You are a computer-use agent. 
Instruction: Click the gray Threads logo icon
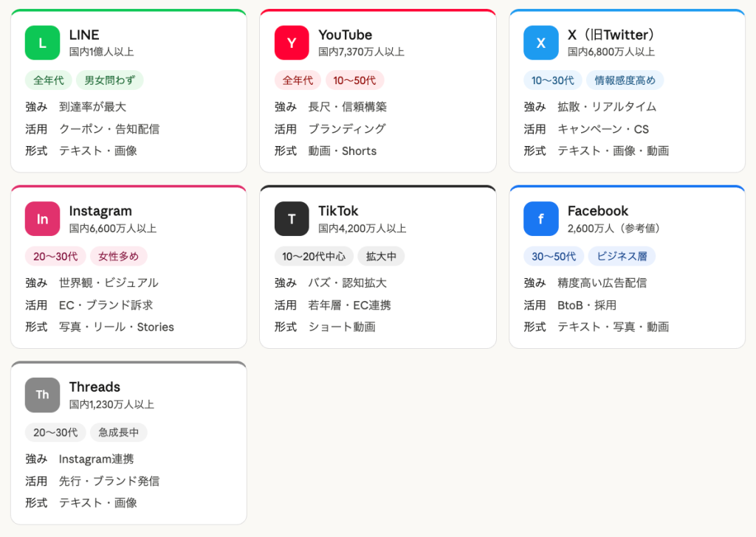42,395
